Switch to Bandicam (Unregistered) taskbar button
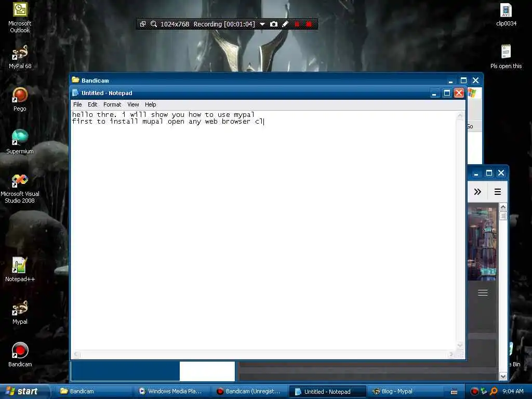This screenshot has width=532, height=399. coord(249,392)
